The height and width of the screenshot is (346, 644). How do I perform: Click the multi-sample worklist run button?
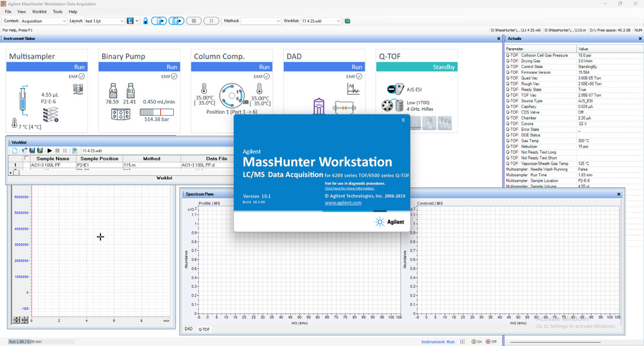tap(176, 21)
